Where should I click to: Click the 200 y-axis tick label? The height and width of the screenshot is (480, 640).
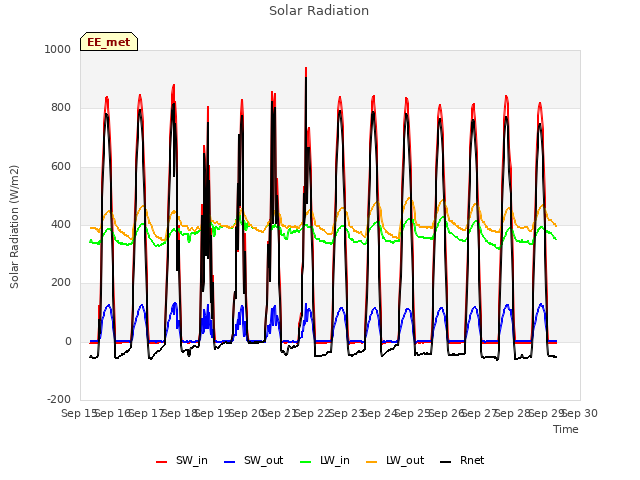click(61, 282)
